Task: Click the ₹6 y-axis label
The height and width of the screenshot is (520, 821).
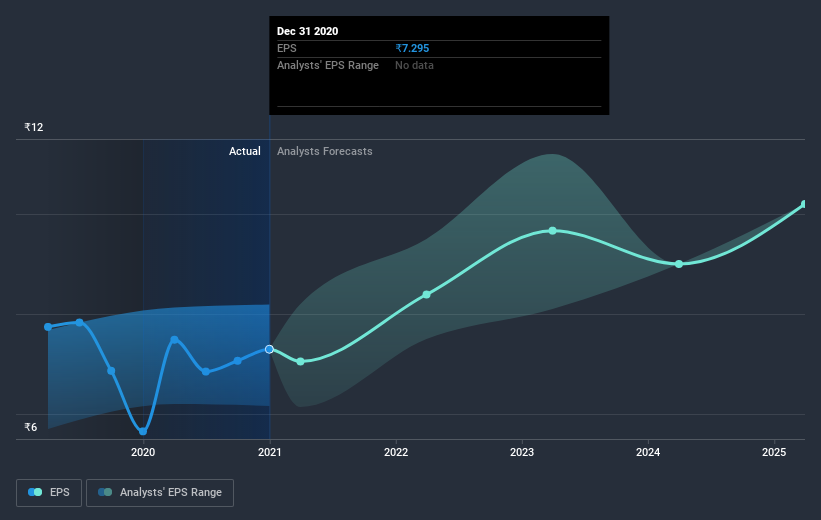Action: coord(31,427)
